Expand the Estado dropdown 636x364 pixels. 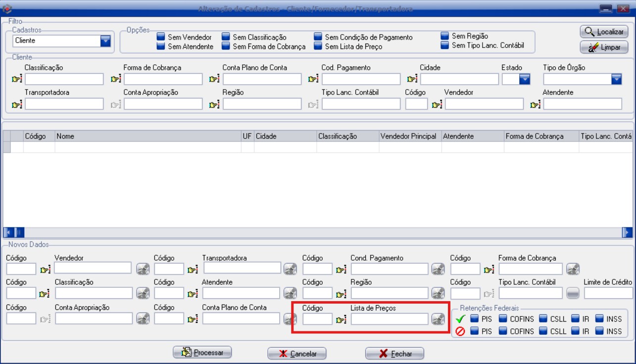click(524, 79)
